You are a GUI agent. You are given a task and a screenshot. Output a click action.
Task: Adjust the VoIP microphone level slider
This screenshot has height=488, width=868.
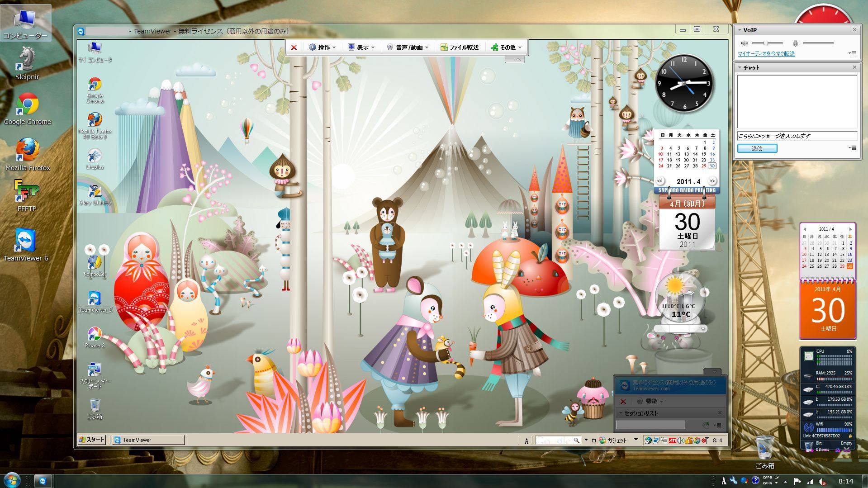pos(818,43)
